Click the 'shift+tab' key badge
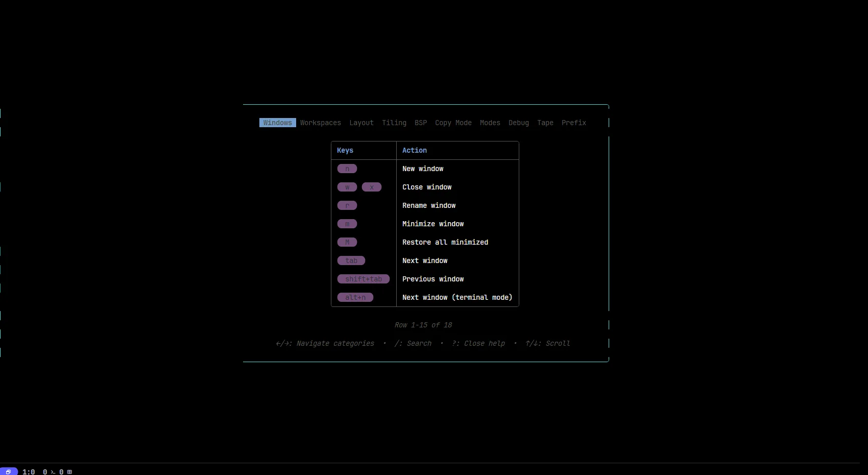Screen dimensions: 868x475 point(364,279)
